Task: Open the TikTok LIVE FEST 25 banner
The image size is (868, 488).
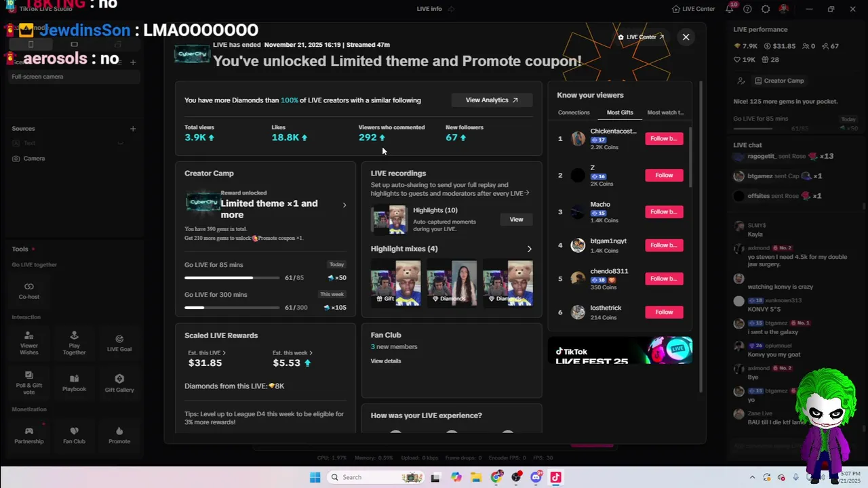Action: 620,350
